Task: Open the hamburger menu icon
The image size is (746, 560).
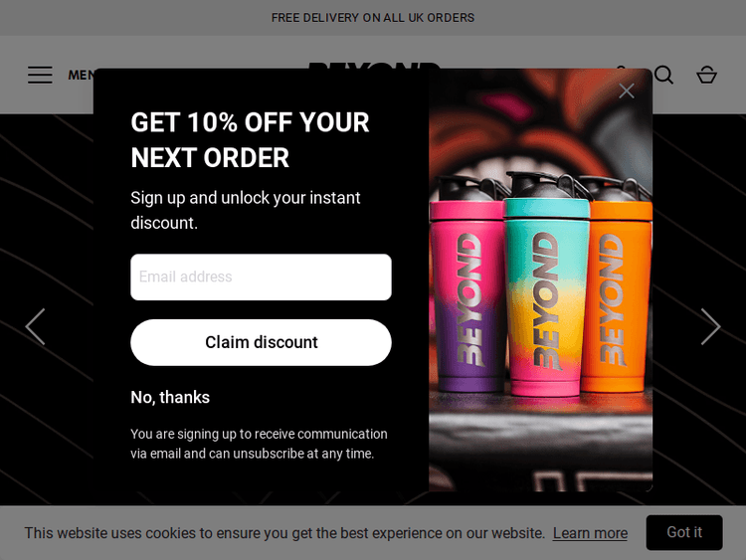Action: click(x=40, y=76)
